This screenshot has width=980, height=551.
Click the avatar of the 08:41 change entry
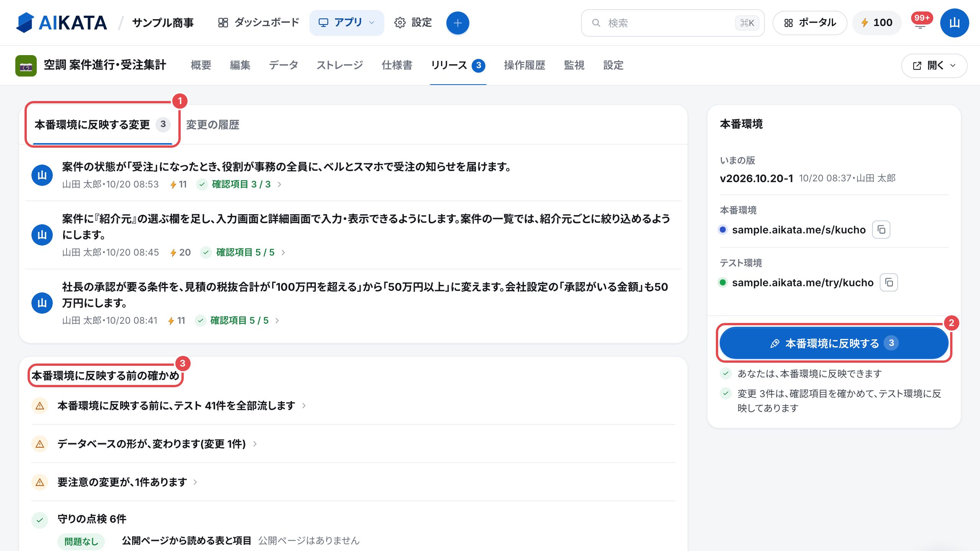pyautogui.click(x=42, y=303)
